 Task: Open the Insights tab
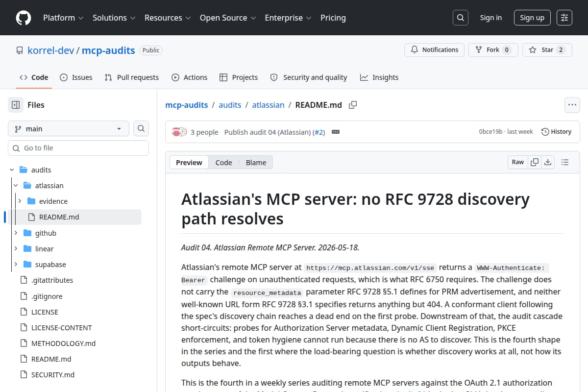tap(379, 77)
